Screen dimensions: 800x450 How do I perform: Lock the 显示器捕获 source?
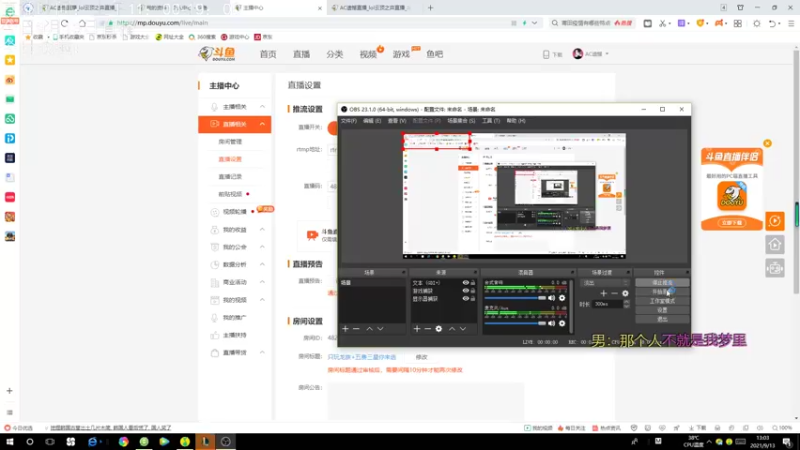(473, 298)
